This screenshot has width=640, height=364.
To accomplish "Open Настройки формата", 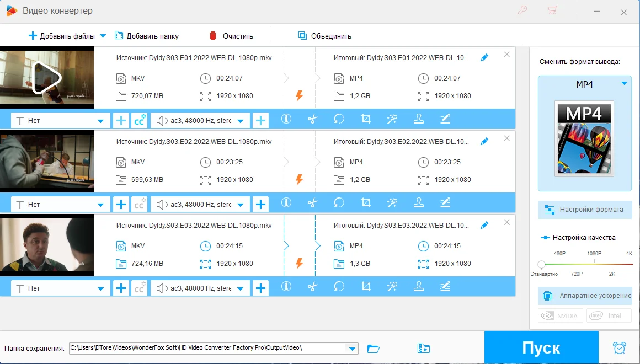I will [585, 210].
